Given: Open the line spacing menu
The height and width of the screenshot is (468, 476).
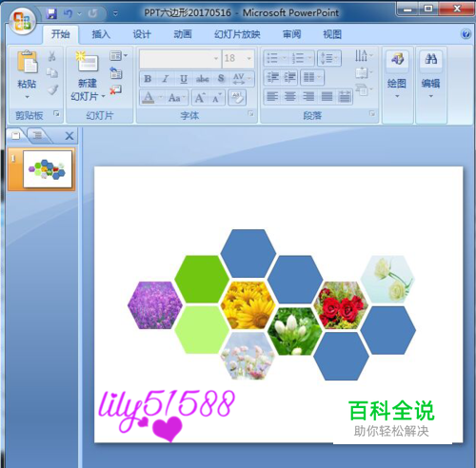Looking at the screenshot, I should pyautogui.click(x=329, y=58).
